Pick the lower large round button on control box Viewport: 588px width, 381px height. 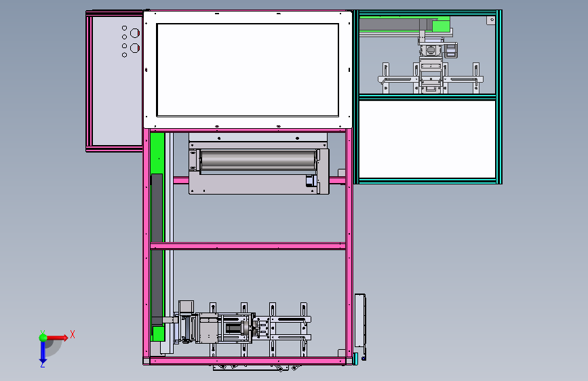pos(135,48)
